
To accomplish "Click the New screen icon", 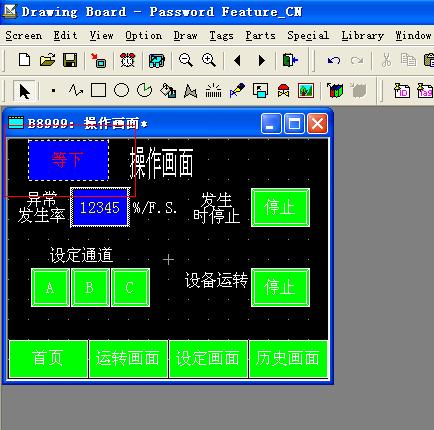I will coord(25,60).
